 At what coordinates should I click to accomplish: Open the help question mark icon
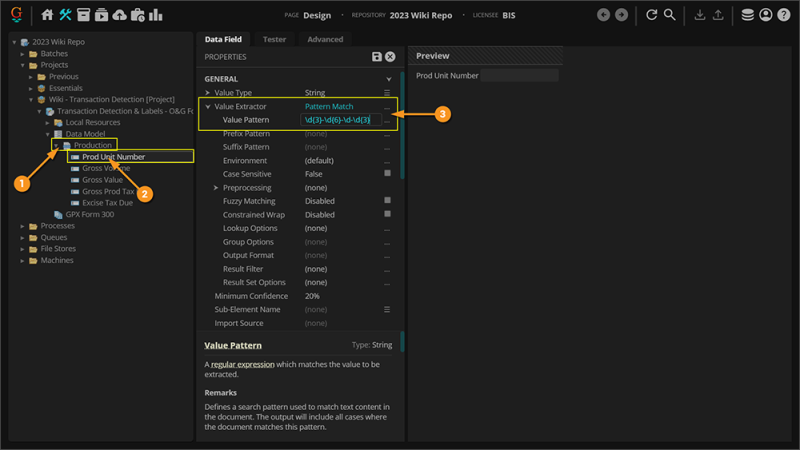pos(784,15)
